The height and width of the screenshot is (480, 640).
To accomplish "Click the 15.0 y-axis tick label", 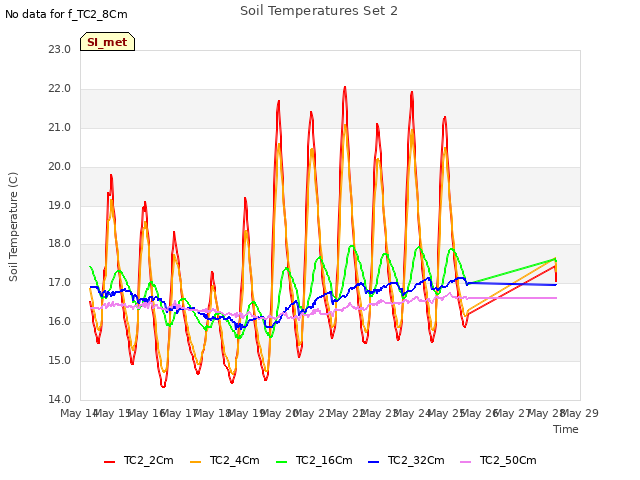I will pos(60,360).
